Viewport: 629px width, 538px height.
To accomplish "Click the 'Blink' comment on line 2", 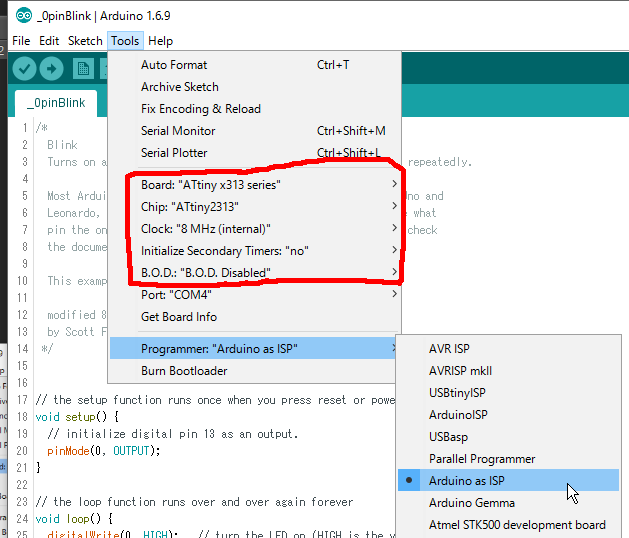I will click(x=63, y=145).
